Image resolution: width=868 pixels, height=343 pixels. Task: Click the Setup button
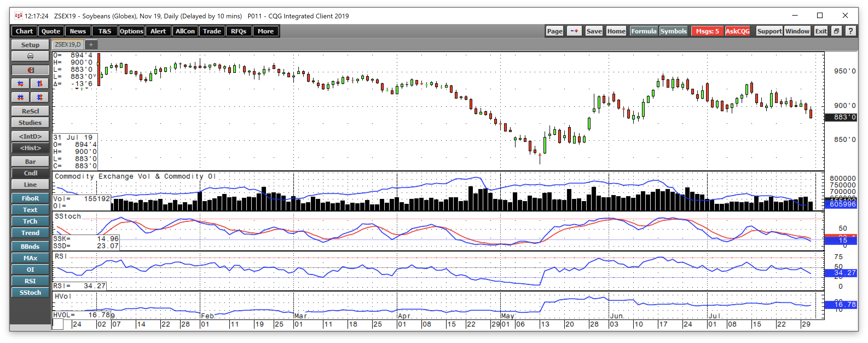click(30, 45)
